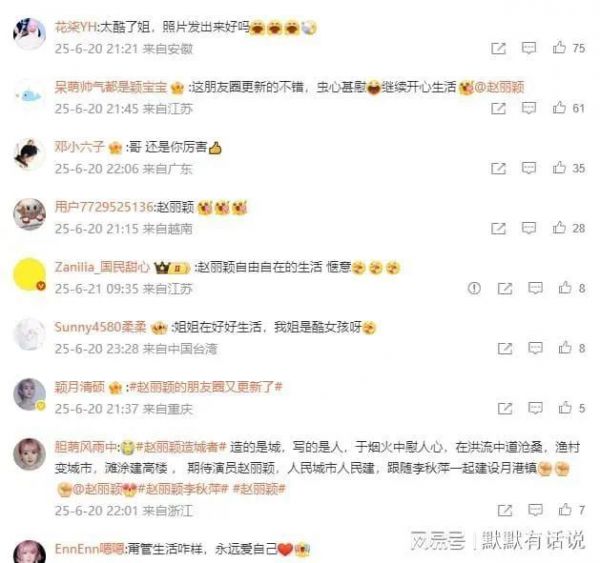This screenshot has width=600, height=563.
Task: Open 邓小六子's avatar picture
Action: coord(29,154)
